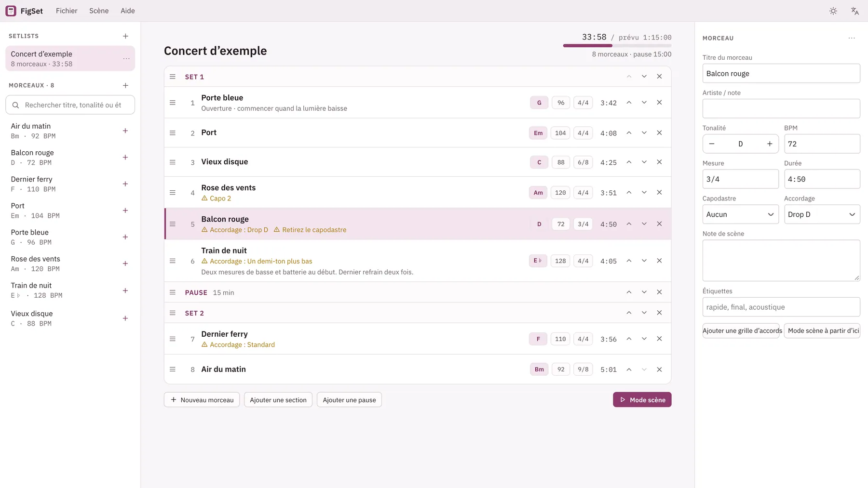Open the Accordage dropdown showing Drop D

pyautogui.click(x=822, y=214)
